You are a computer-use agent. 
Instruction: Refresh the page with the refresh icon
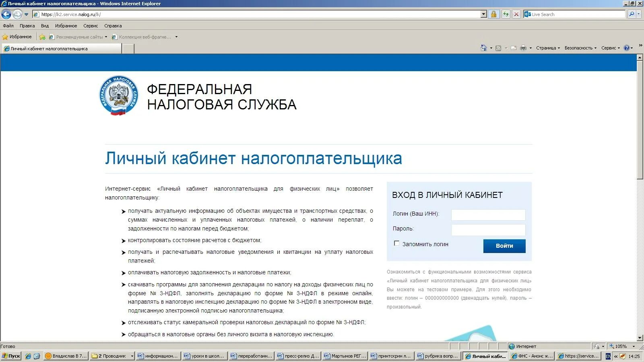(x=505, y=14)
